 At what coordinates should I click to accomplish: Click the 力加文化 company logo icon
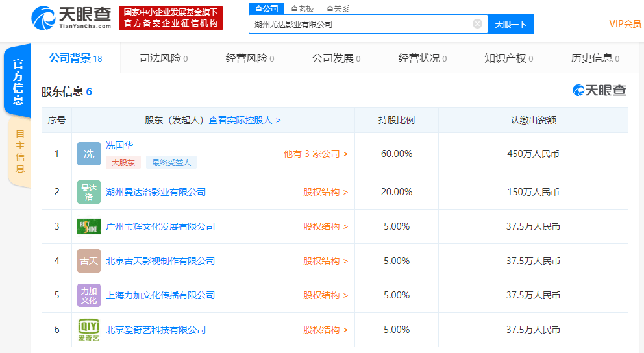coord(89,295)
